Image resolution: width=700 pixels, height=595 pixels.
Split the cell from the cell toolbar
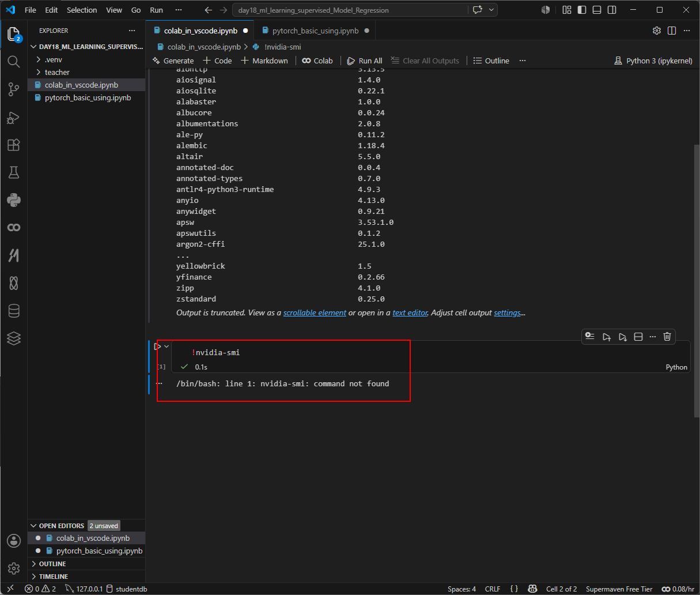638,337
